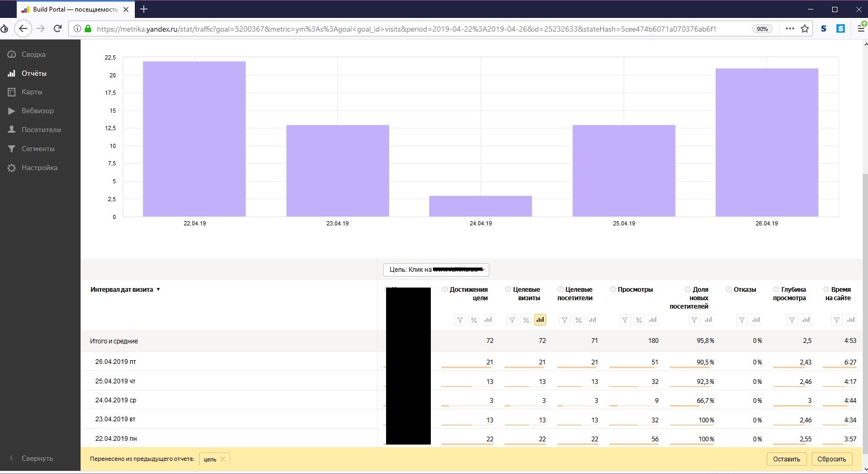The width and height of the screenshot is (868, 474).
Task: Select Сегменты in the sidebar menu
Action: (38, 149)
